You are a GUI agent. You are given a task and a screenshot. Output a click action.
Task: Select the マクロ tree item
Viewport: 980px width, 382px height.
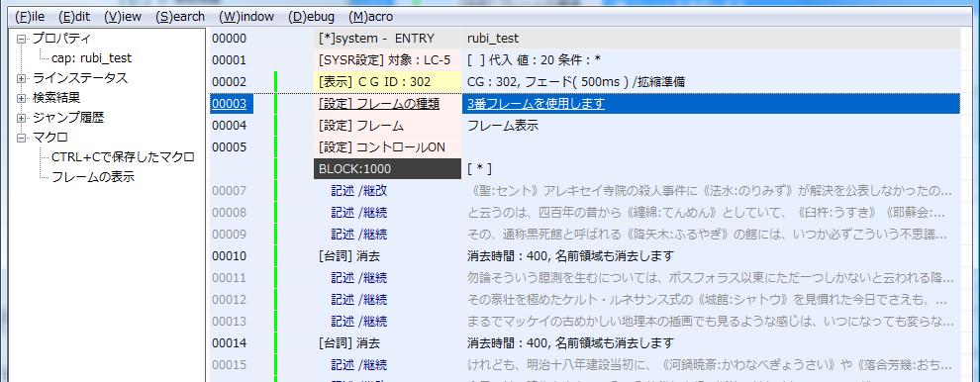pyautogui.click(x=50, y=137)
